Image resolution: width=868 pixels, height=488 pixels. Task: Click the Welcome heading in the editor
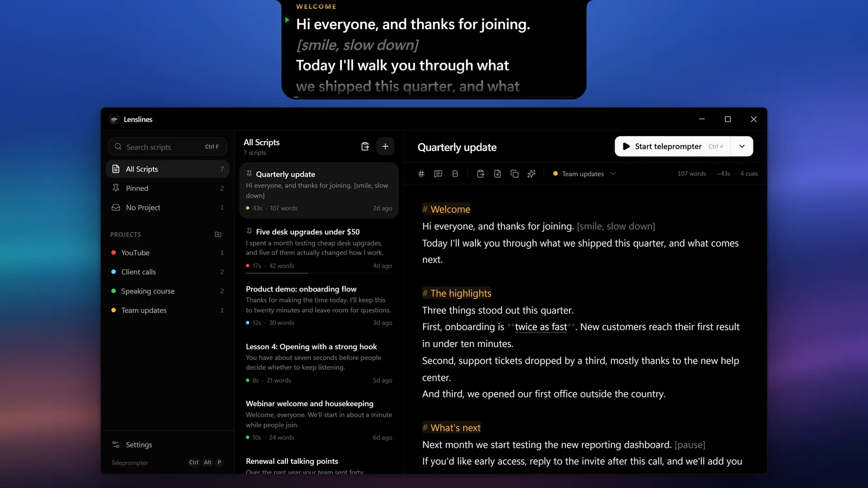coord(446,209)
